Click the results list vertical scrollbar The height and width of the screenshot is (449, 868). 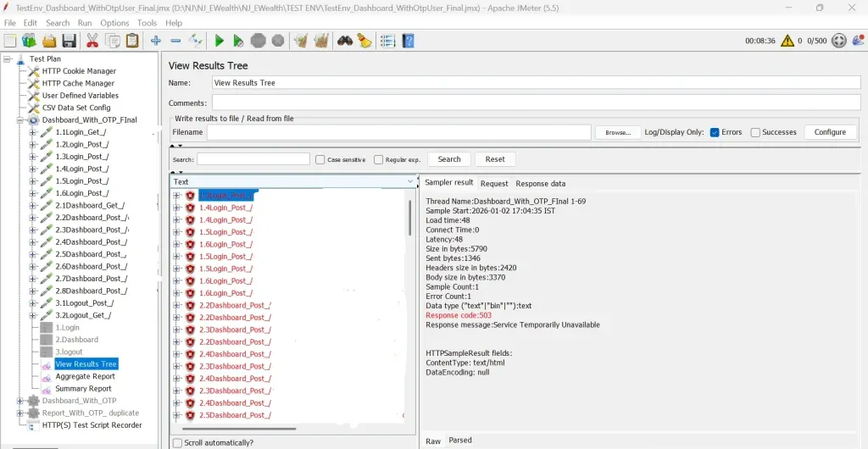[410, 218]
